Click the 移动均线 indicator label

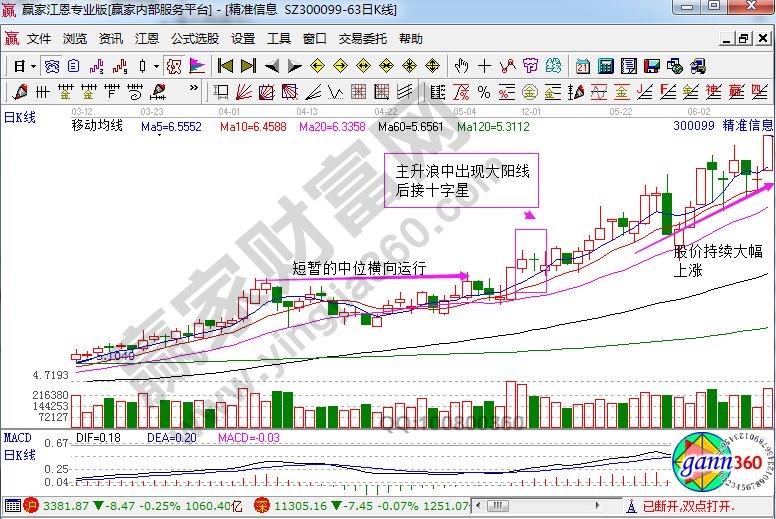97,126
